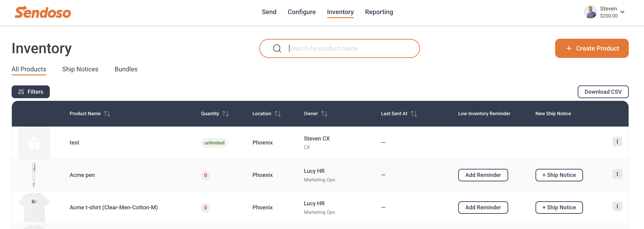Go to Inventory in top navigation
Screen dimensions: 644x229
coord(340,12)
